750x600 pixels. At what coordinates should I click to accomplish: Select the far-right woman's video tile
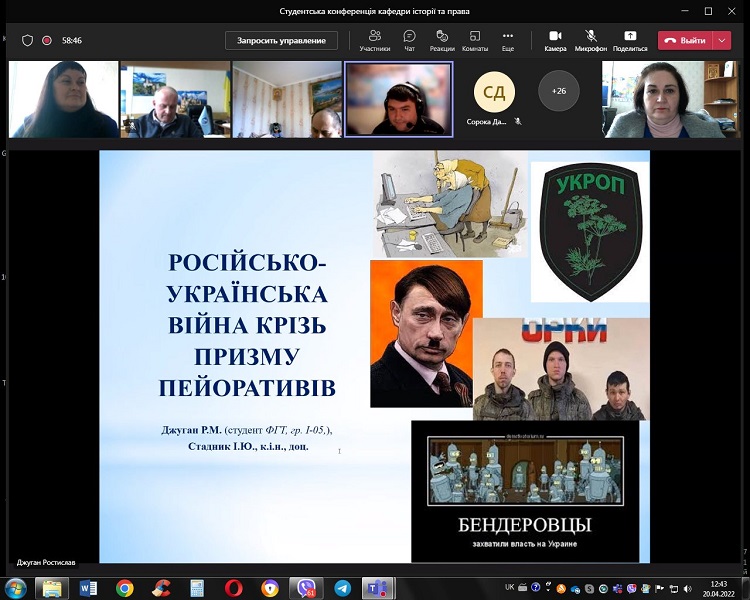coord(671,99)
